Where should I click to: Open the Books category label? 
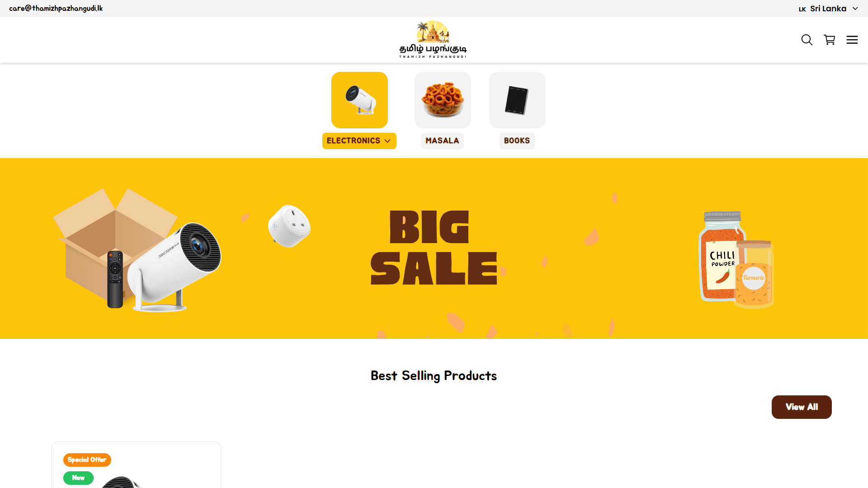pyautogui.click(x=517, y=141)
